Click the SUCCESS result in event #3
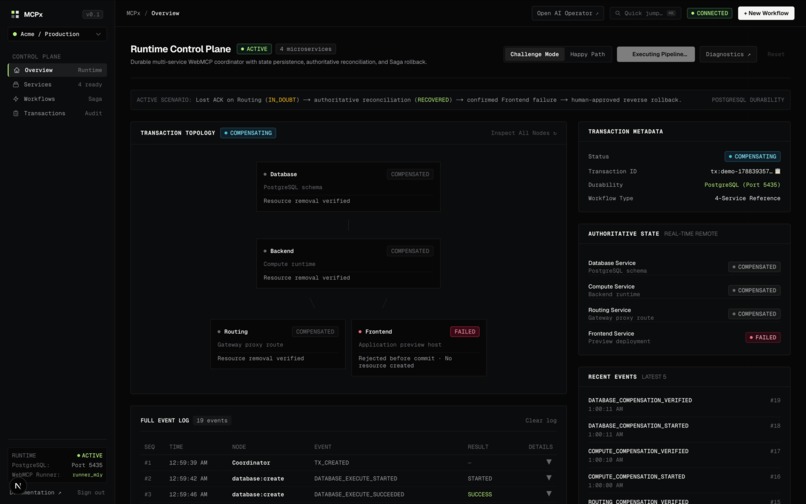Viewport: 806px width, 504px height. click(480, 494)
